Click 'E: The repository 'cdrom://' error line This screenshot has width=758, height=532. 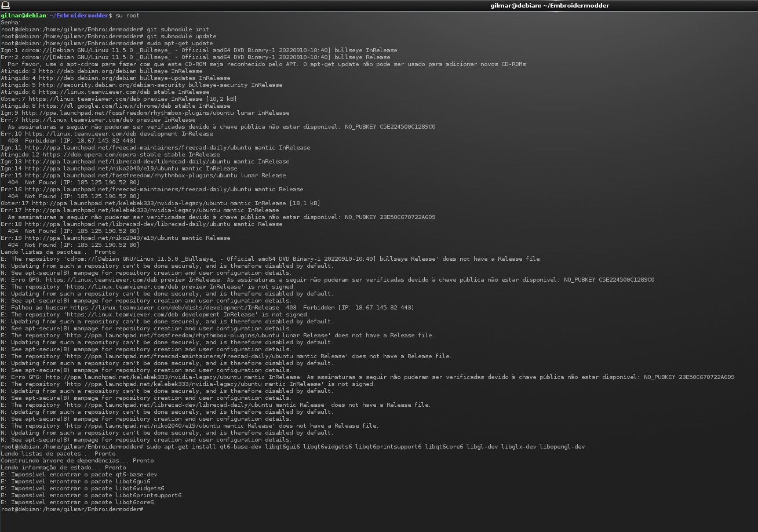point(271,259)
